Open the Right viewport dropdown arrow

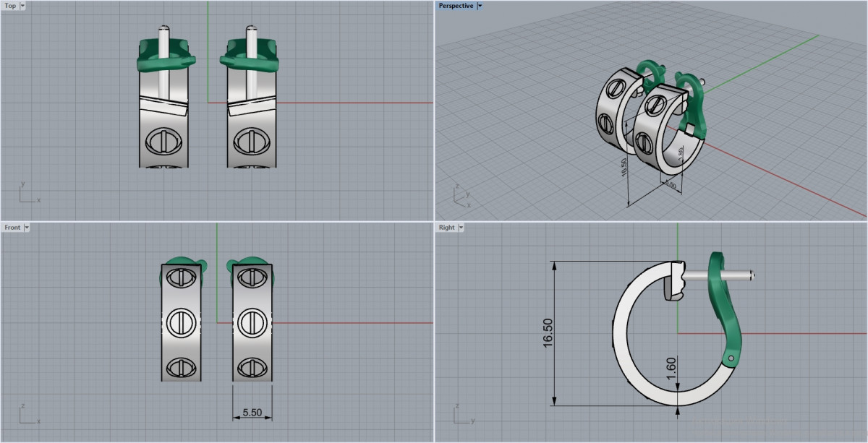point(460,228)
